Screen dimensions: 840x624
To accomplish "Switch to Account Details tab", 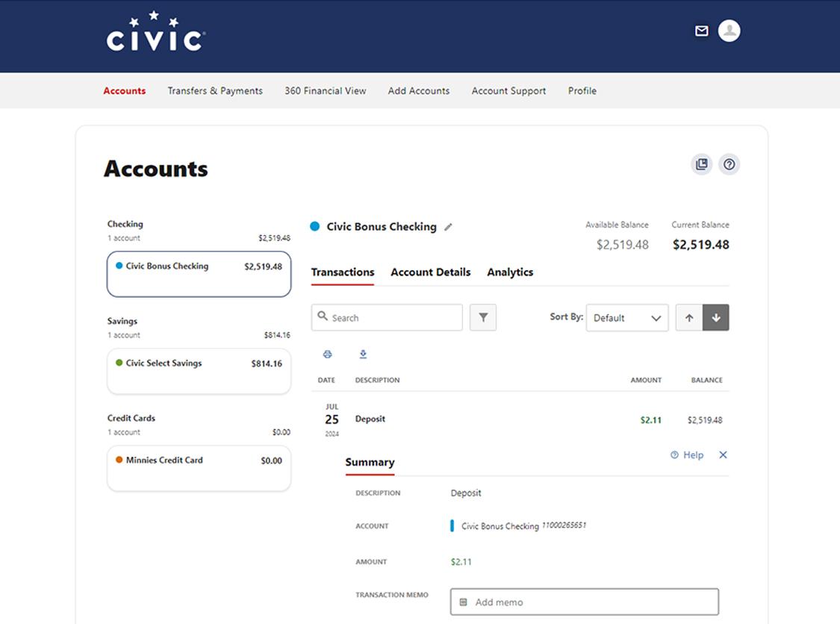I will [430, 272].
